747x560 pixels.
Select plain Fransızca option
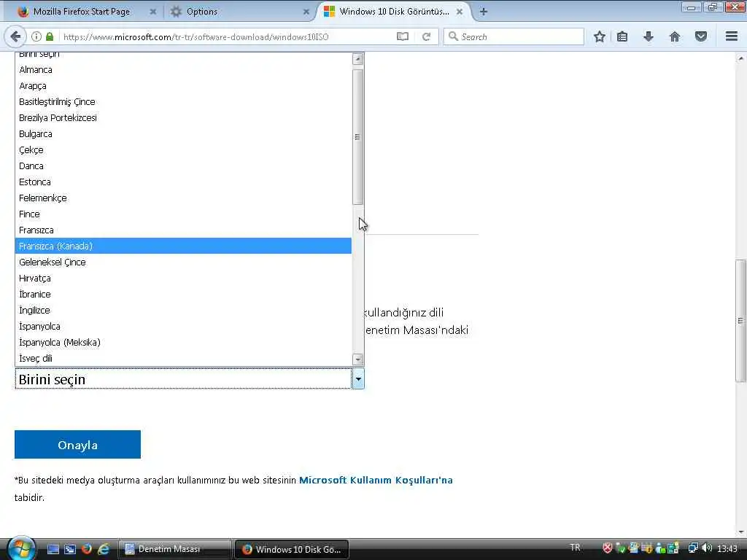[183, 230]
